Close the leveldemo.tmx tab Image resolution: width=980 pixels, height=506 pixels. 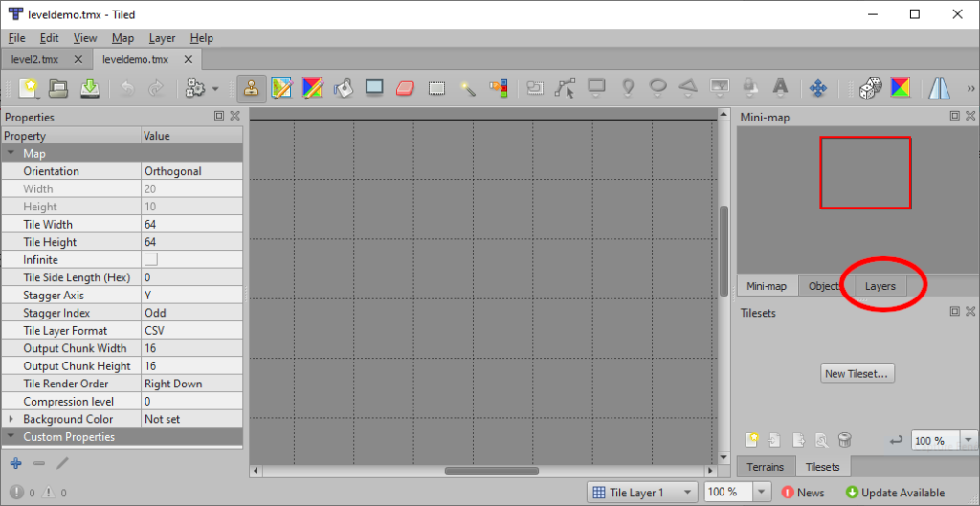[189, 60]
